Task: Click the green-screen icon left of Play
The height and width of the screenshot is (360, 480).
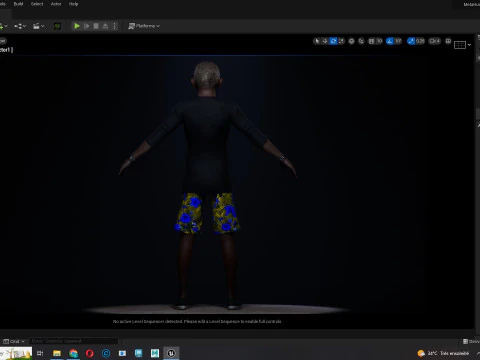Action: (x=57, y=26)
